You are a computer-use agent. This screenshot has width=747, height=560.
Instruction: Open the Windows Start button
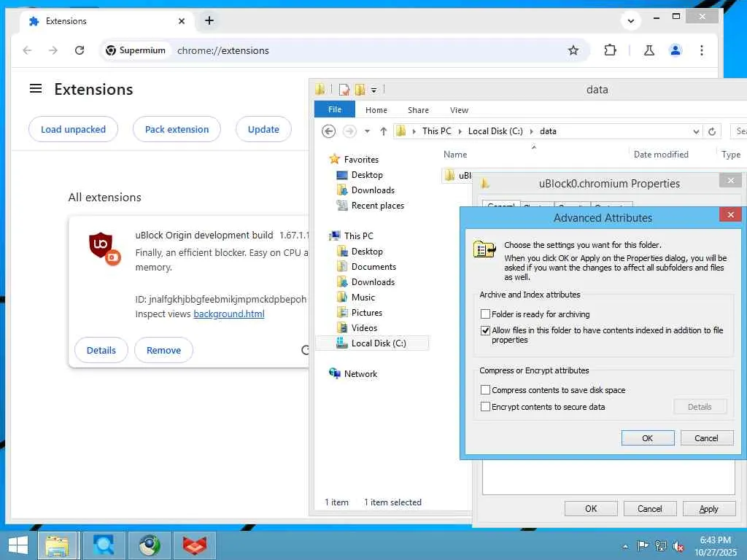click(x=18, y=545)
